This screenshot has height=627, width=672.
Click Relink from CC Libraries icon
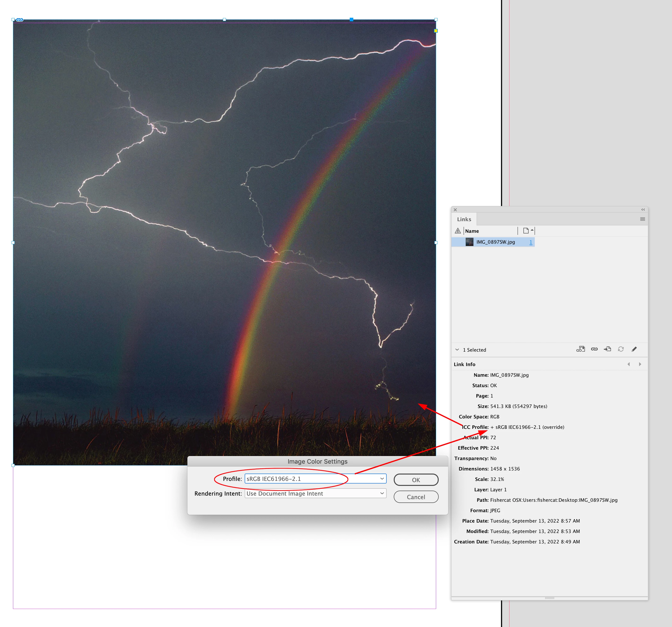pos(580,349)
